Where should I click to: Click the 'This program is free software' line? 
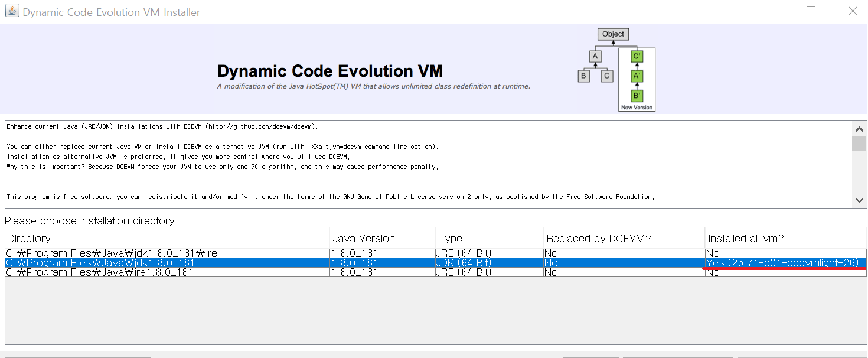coord(331,197)
